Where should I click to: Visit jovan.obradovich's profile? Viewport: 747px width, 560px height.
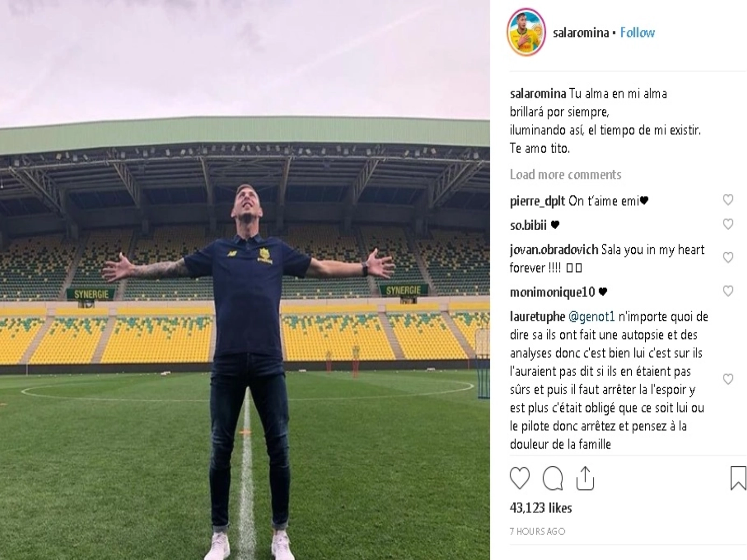[x=554, y=250]
